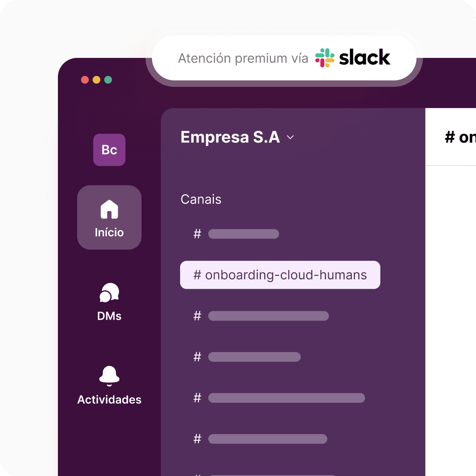This screenshot has height=476, width=476.
Task: Click the Actividades label text
Action: click(109, 400)
